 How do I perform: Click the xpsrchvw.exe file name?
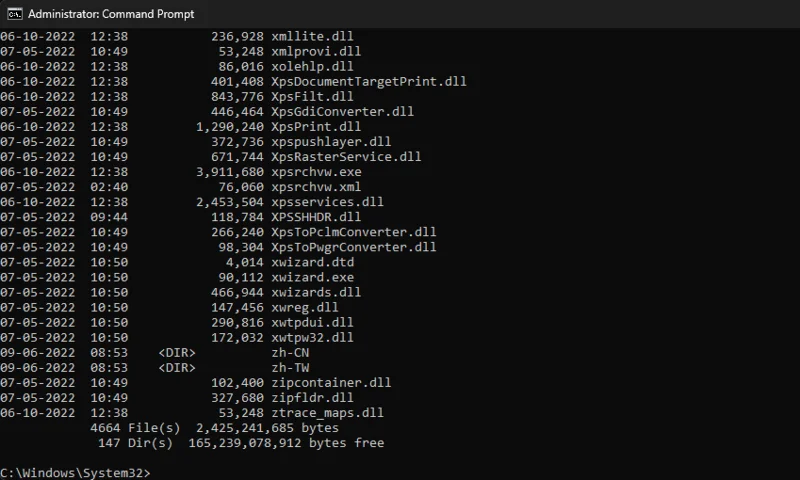[x=316, y=171]
